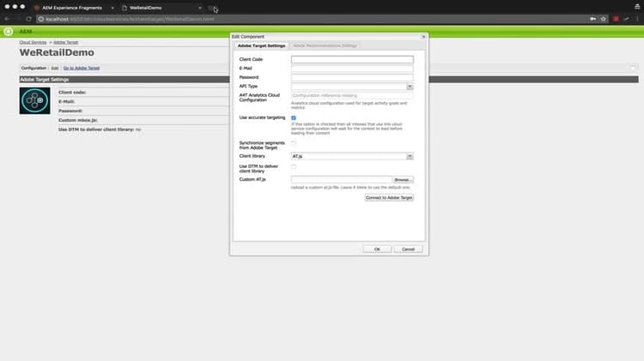Focus the E-Mail input field

tap(352, 69)
